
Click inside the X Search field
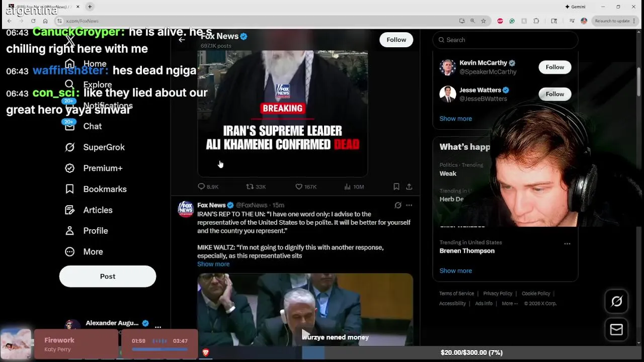(505, 40)
